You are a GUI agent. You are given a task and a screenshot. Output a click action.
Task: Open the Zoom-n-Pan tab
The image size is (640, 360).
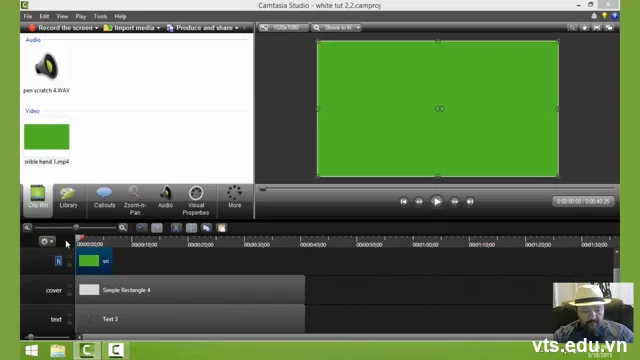click(x=135, y=200)
